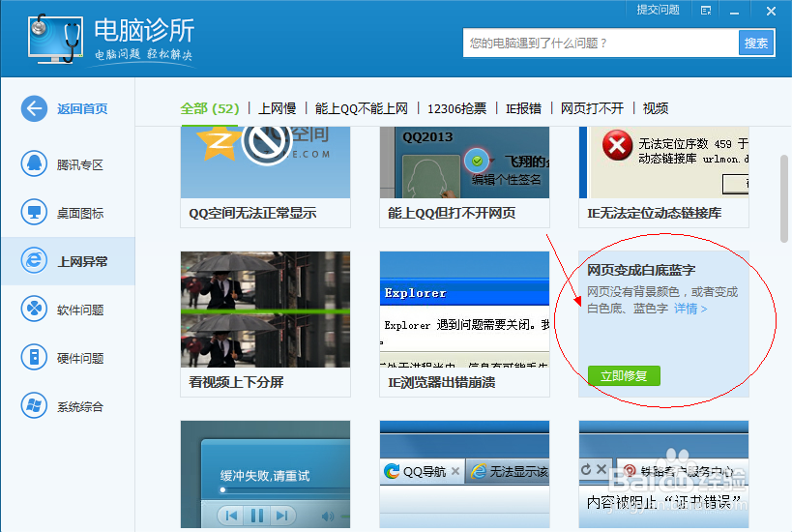
Task: Click the 电脑诊所 stethoscope monitor logo
Action: coord(55,40)
